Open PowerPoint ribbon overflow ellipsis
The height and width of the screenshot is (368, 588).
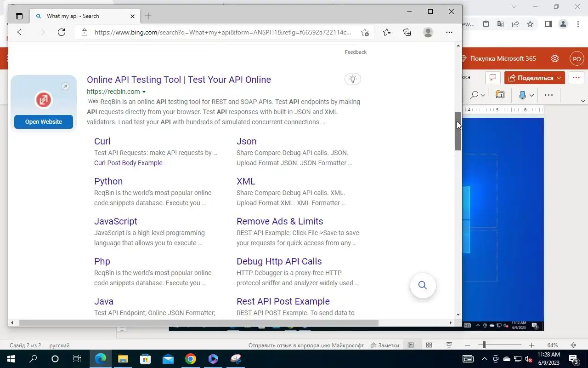[x=548, y=95]
